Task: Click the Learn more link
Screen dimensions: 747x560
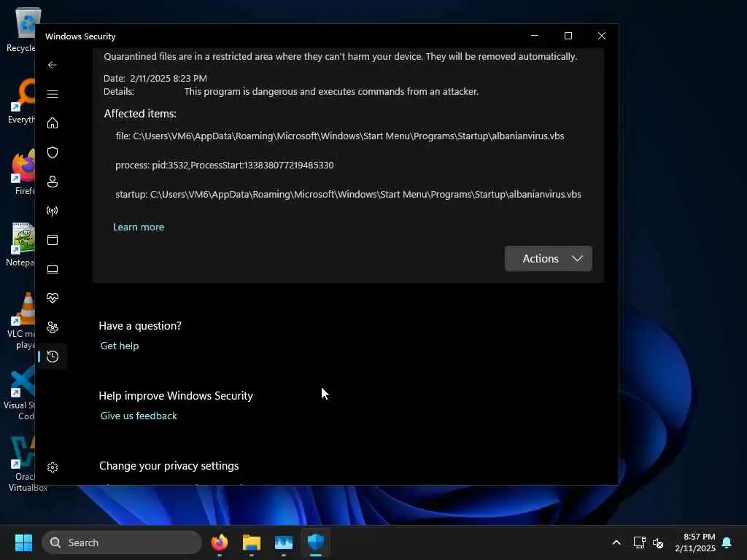Action: pyautogui.click(x=139, y=227)
